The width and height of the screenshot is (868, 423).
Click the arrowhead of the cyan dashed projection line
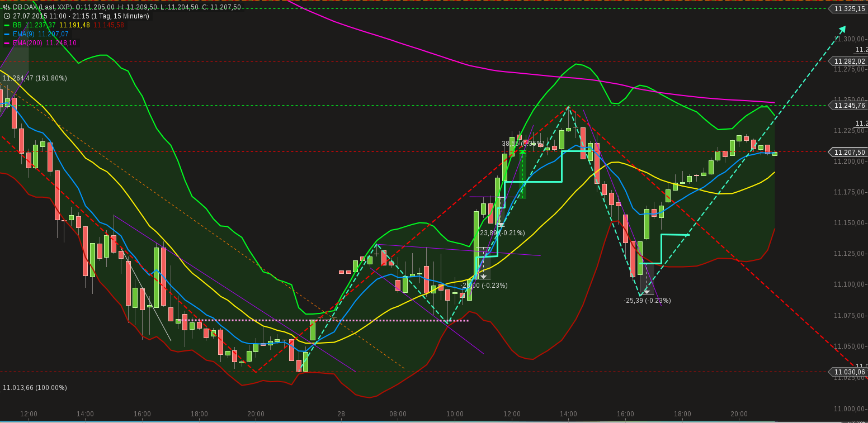point(842,29)
